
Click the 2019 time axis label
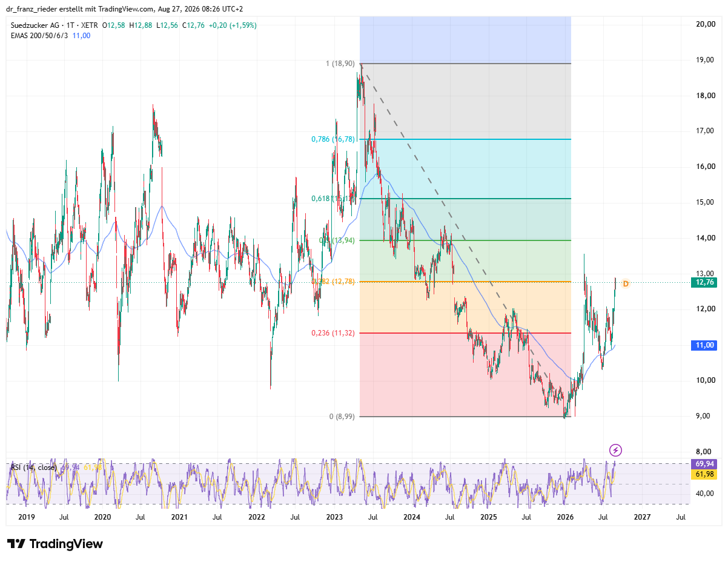[26, 517]
